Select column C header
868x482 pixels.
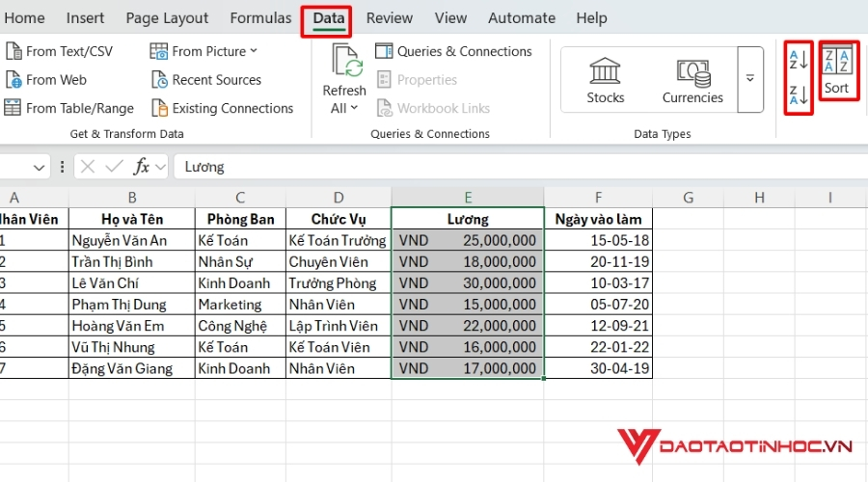[x=240, y=198]
